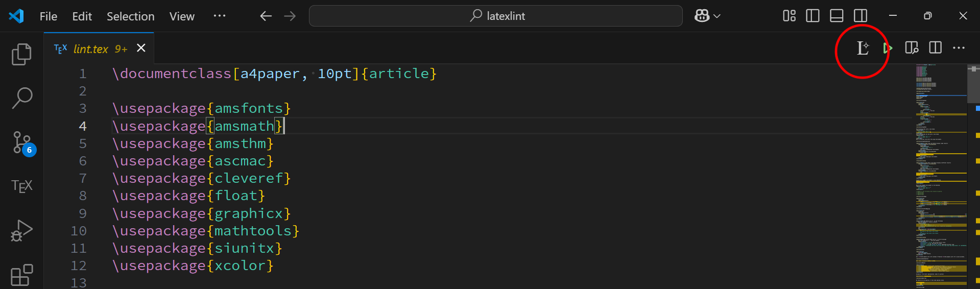Expand hidden menus via ellipsis
Viewport: 980px width, 289px height.
coord(220,16)
